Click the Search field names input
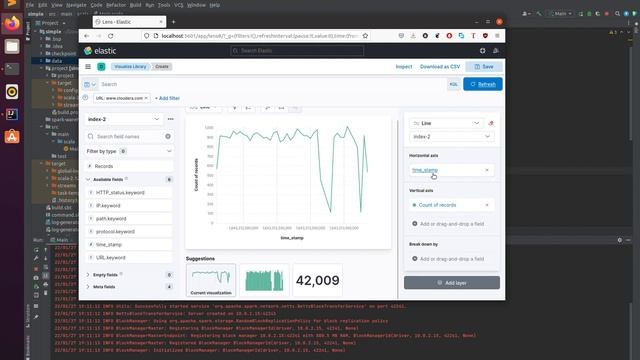640x360 pixels. pyautogui.click(x=129, y=136)
